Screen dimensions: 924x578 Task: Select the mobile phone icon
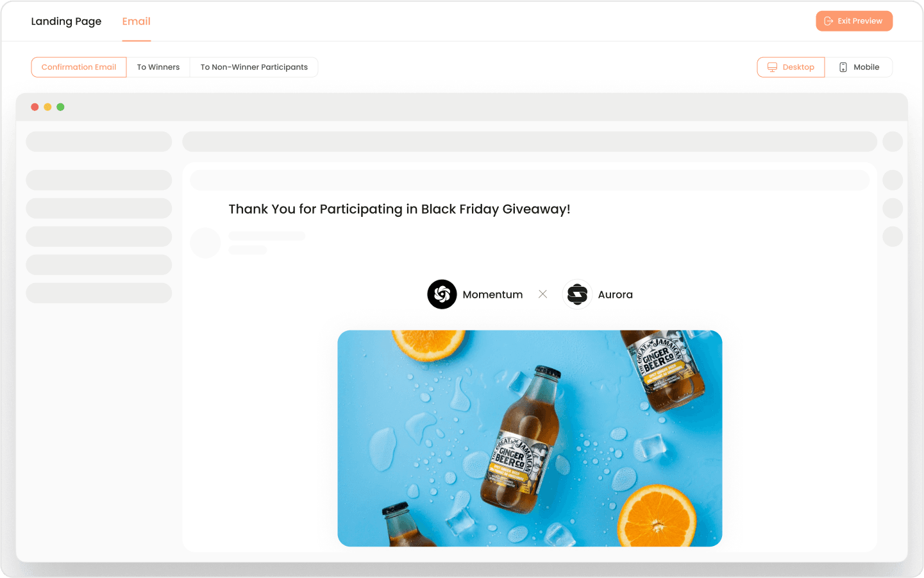tap(842, 67)
